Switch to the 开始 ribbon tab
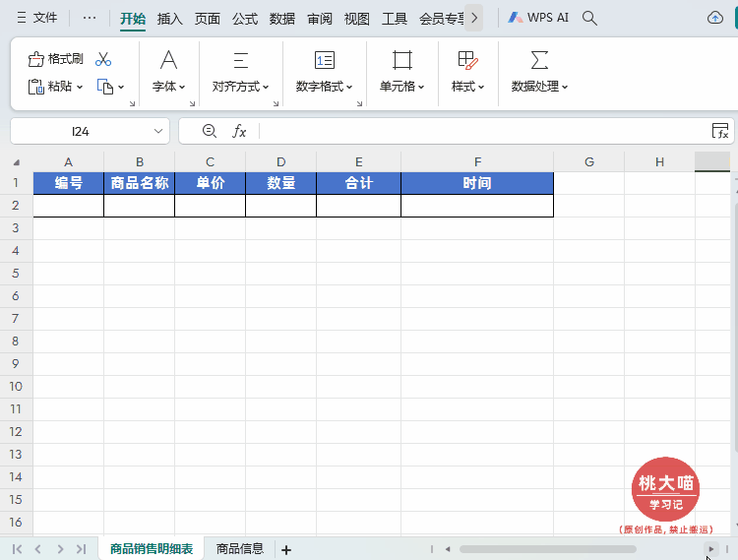The image size is (738, 560). point(133,19)
